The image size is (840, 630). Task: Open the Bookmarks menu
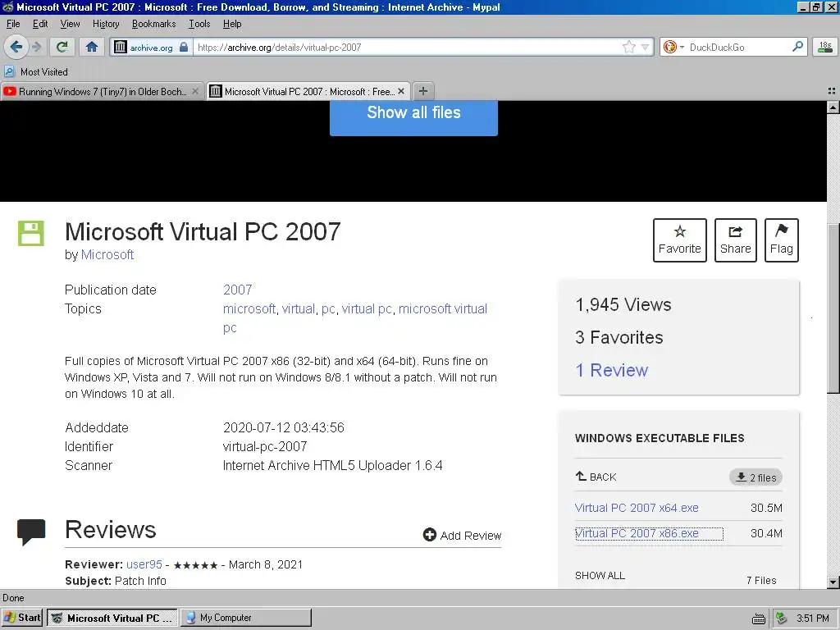[x=153, y=24]
